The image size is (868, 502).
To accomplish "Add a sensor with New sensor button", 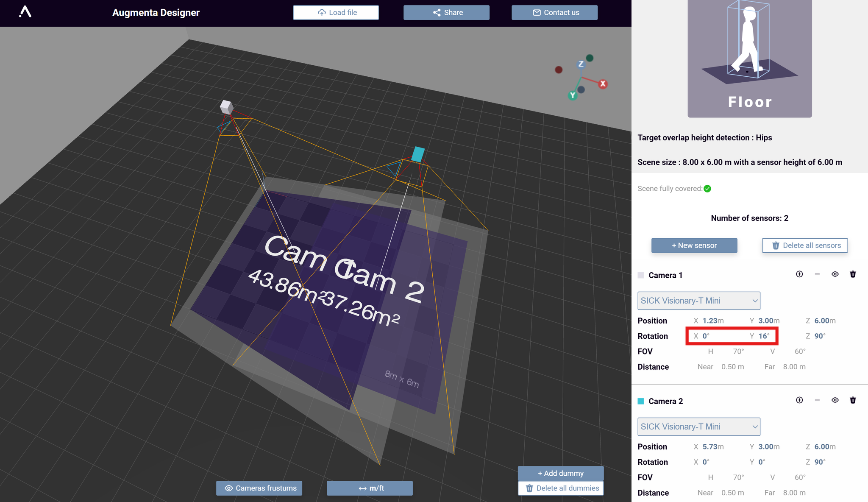I will (694, 245).
